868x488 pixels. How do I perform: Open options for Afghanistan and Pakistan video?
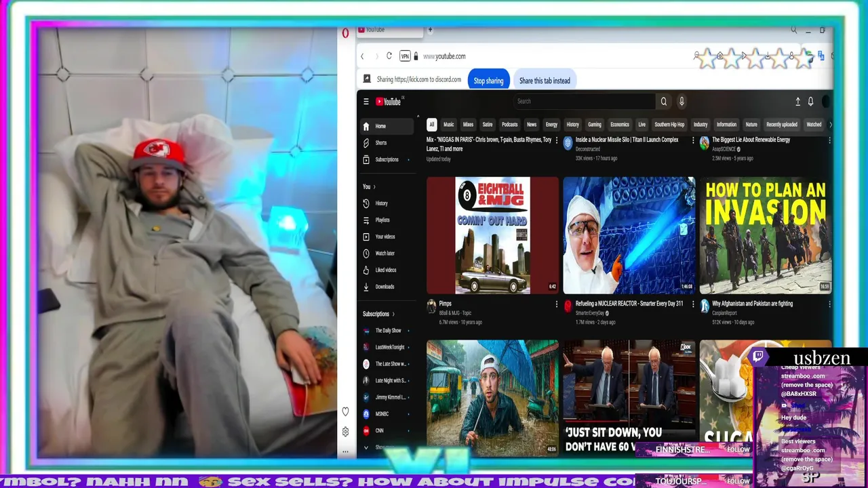[x=829, y=304]
